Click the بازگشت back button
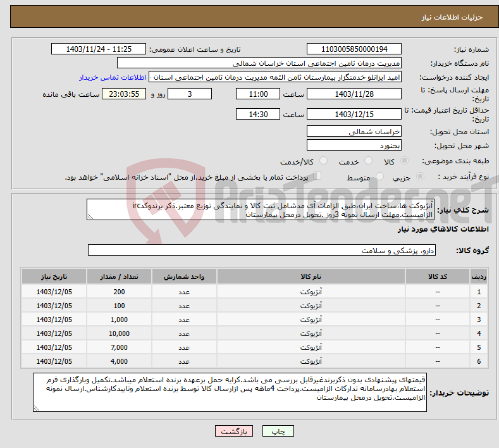Screen dimensions: 499x448 234,431
